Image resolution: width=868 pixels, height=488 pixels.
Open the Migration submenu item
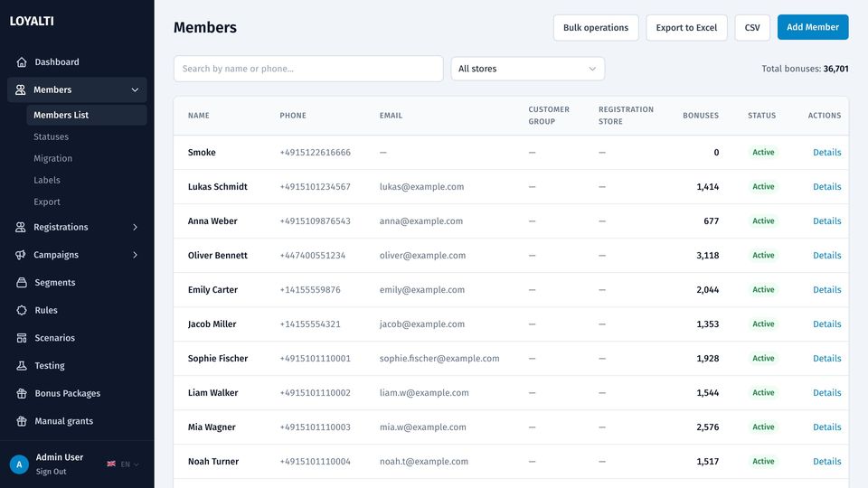52,158
